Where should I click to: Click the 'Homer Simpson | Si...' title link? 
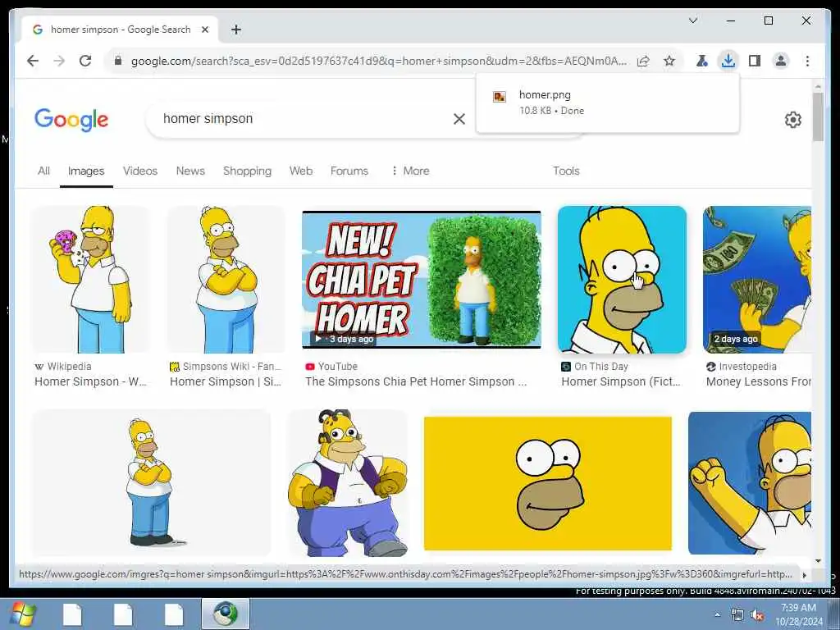[x=226, y=381]
